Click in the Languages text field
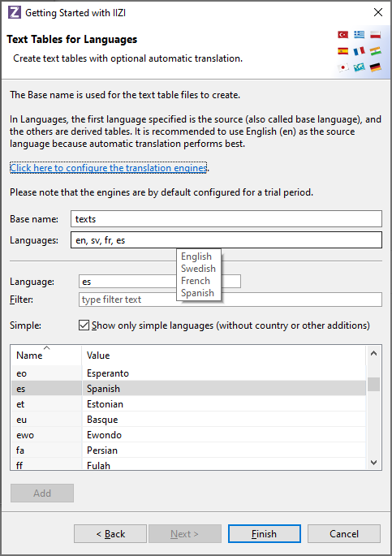Image resolution: width=392 pixels, height=556 pixels. coord(226,240)
